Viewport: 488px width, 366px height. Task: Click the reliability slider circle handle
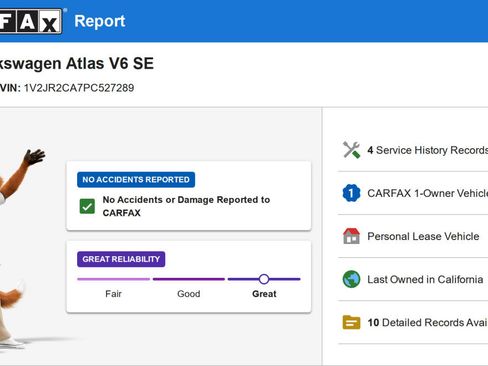tap(264, 279)
